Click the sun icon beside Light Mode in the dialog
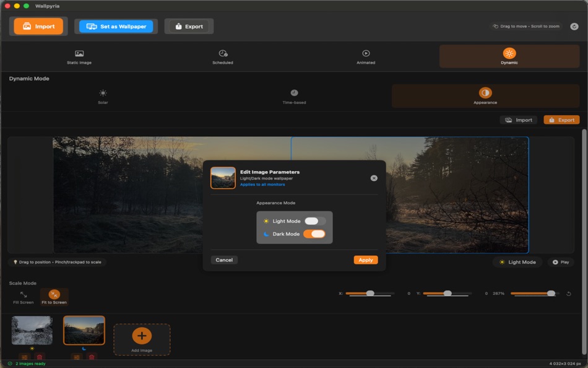This screenshot has width=588, height=368. click(x=266, y=221)
